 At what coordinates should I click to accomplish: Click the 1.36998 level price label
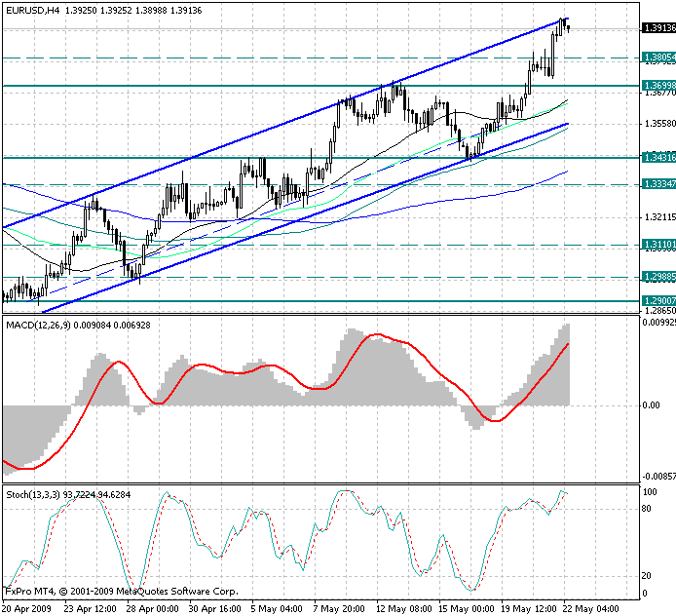[x=658, y=86]
